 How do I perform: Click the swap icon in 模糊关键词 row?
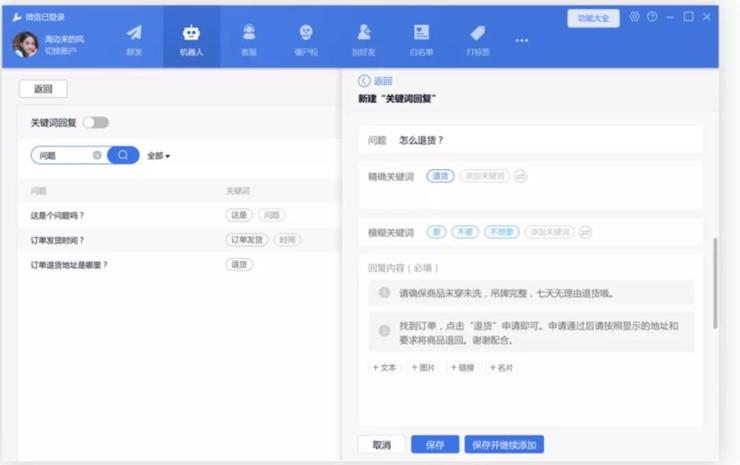click(585, 232)
